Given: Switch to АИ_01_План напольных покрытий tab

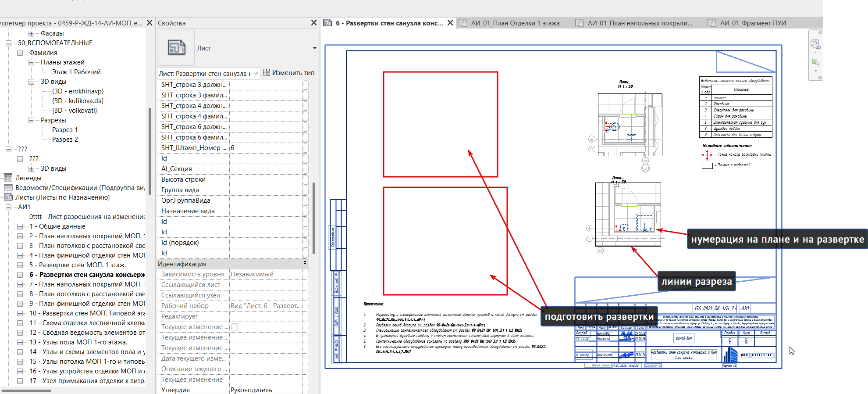Looking at the screenshot, I should click(x=640, y=23).
